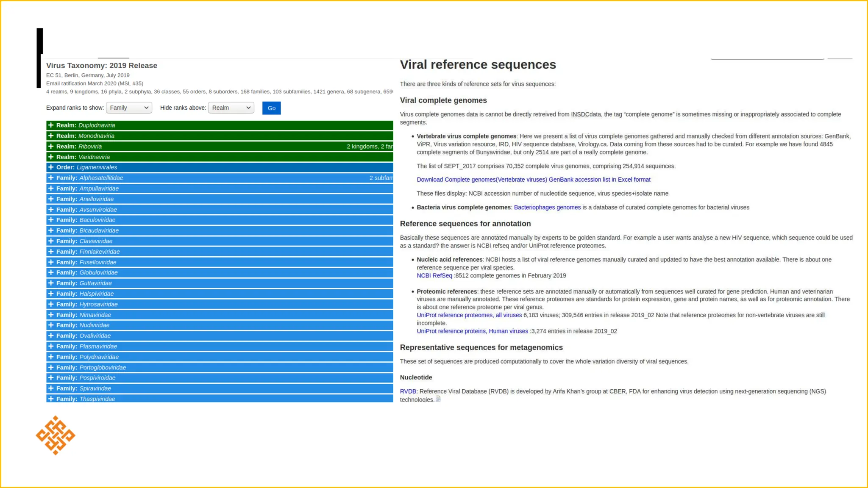The height and width of the screenshot is (488, 868).
Task: Expand the Nimaviridae family plus icon
Action: click(x=51, y=315)
